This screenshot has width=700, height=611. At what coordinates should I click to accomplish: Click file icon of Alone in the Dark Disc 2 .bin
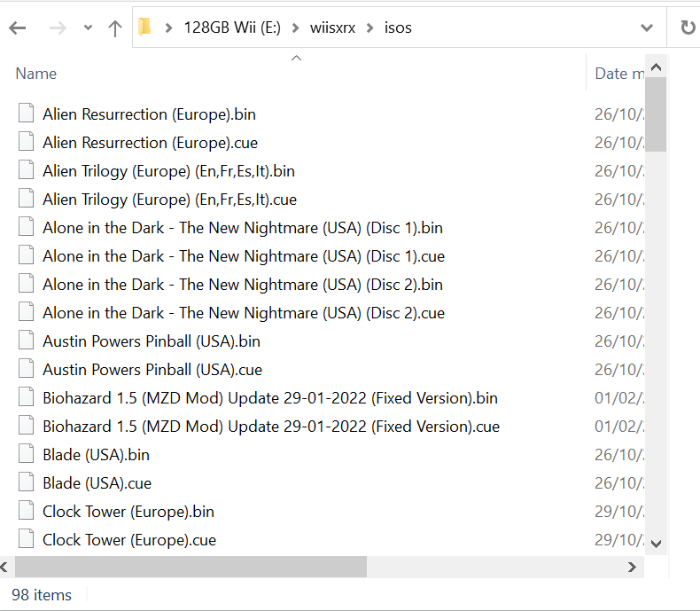(26, 283)
